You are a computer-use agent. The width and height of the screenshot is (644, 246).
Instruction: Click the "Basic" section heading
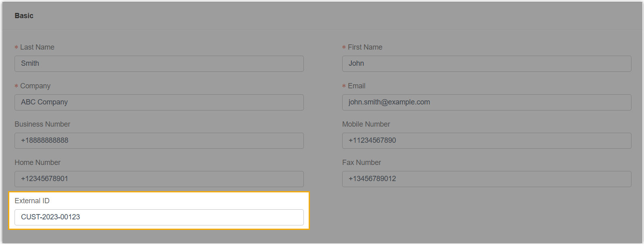pyautogui.click(x=24, y=16)
